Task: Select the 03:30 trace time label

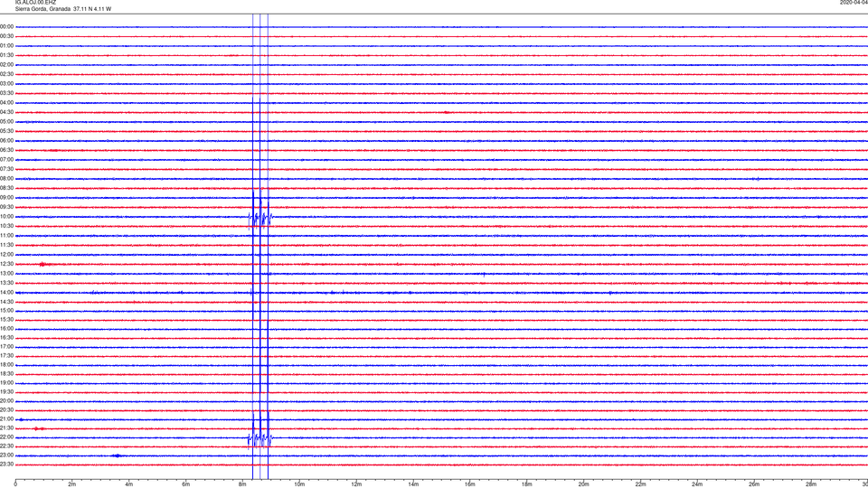Action: coord(6,93)
